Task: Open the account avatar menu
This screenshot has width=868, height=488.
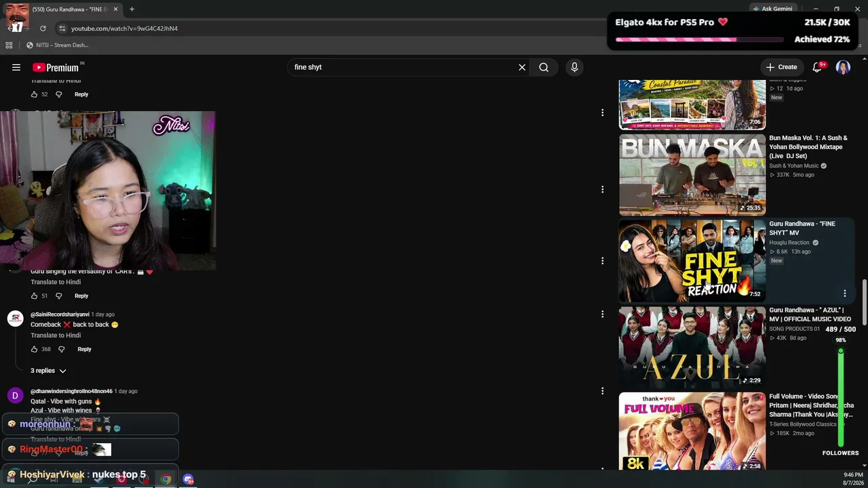Action: (843, 67)
